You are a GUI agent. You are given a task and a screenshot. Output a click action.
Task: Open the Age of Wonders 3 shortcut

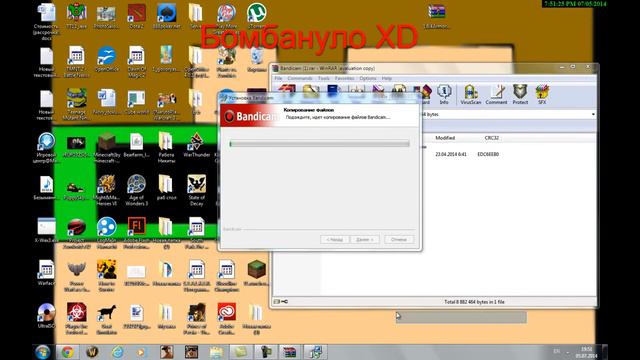click(x=136, y=190)
